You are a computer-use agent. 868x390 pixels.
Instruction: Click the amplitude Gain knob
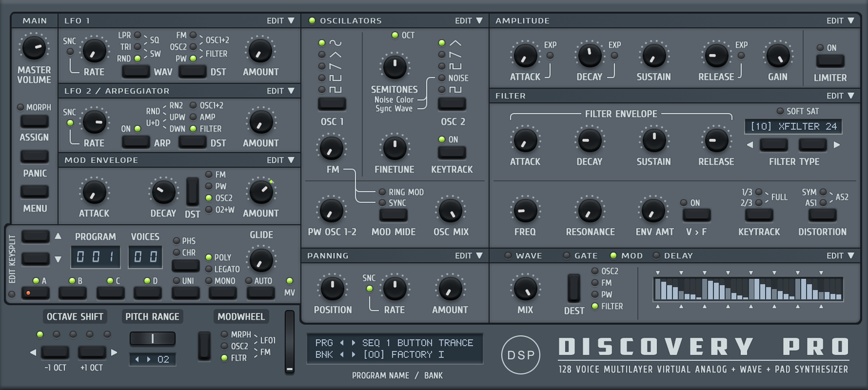click(777, 55)
